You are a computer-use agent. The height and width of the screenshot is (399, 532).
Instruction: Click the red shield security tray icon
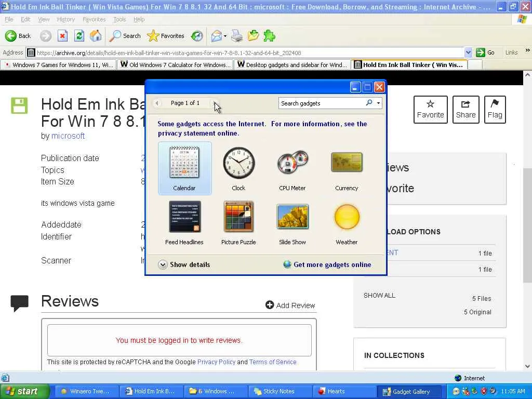[x=484, y=391]
